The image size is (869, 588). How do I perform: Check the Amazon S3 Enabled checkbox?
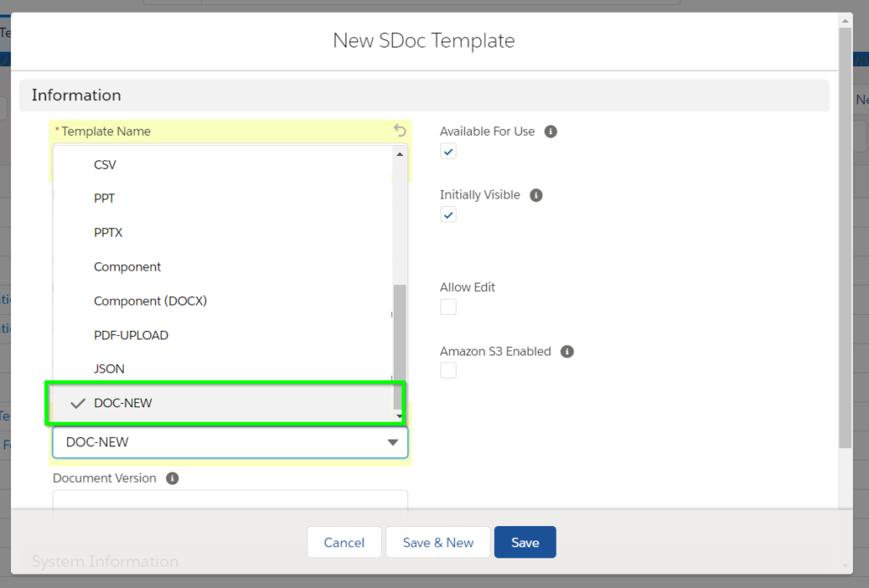447,370
